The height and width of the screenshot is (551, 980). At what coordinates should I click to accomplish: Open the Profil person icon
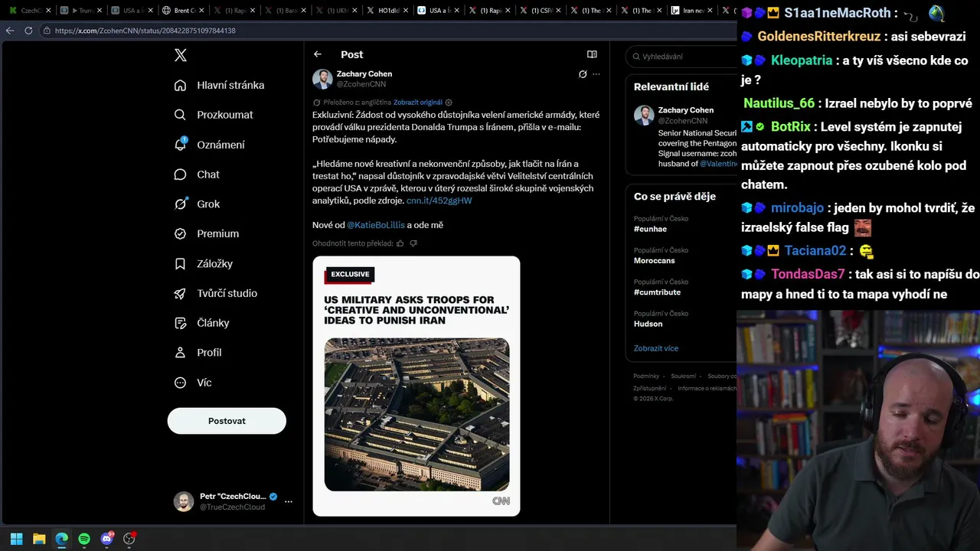pyautogui.click(x=180, y=353)
